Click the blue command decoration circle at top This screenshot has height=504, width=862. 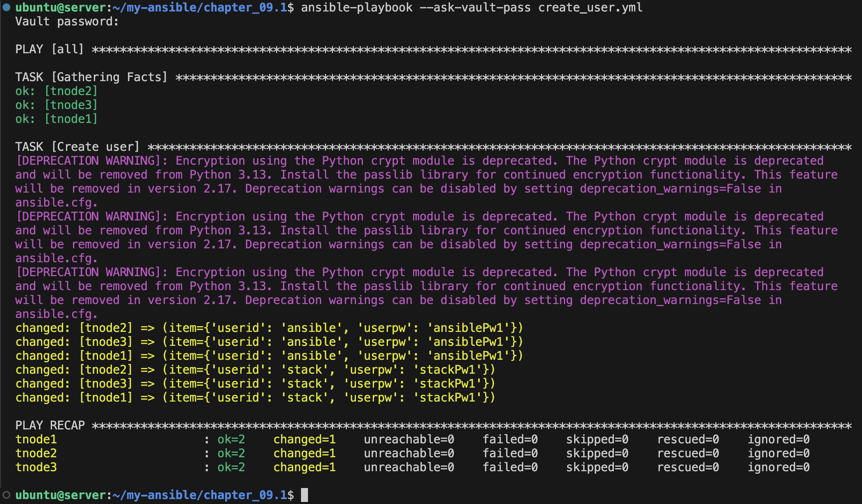[x=6, y=7]
